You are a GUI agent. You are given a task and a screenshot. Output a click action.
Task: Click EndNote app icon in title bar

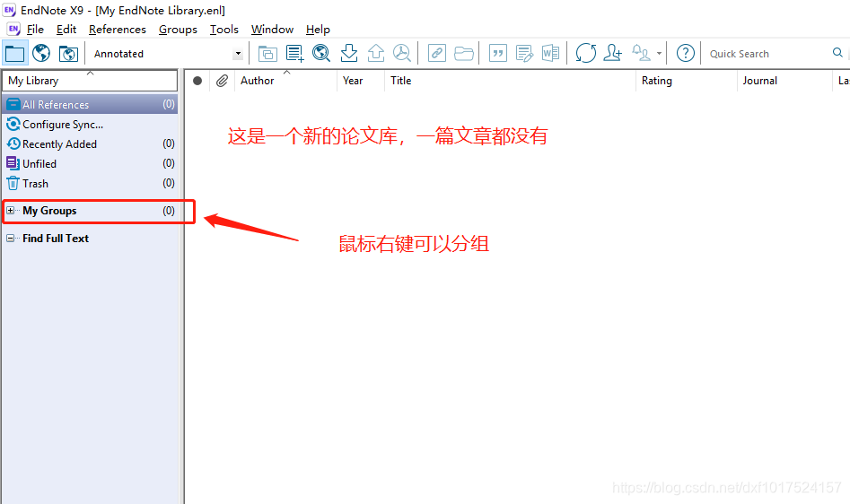9,10
